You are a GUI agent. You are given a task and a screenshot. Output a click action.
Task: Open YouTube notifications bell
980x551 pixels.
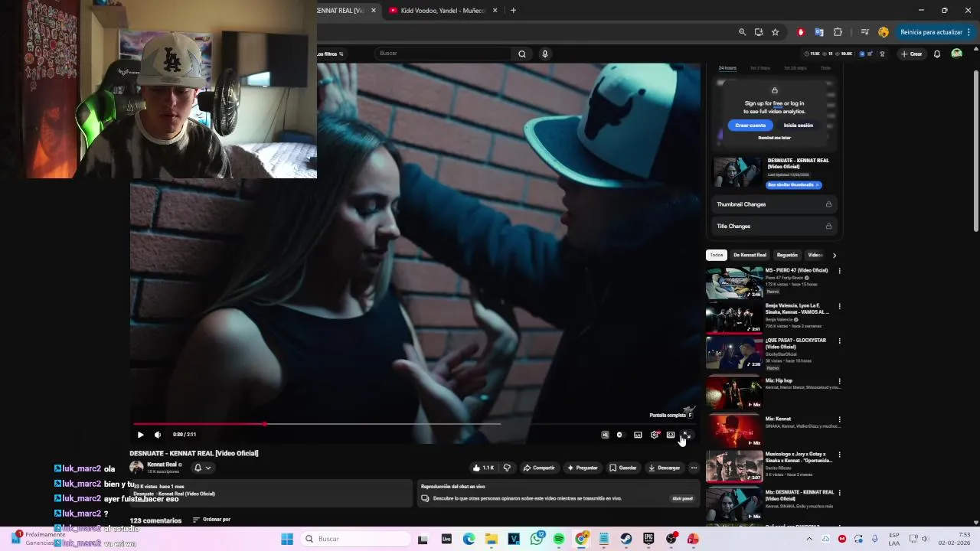936,54
